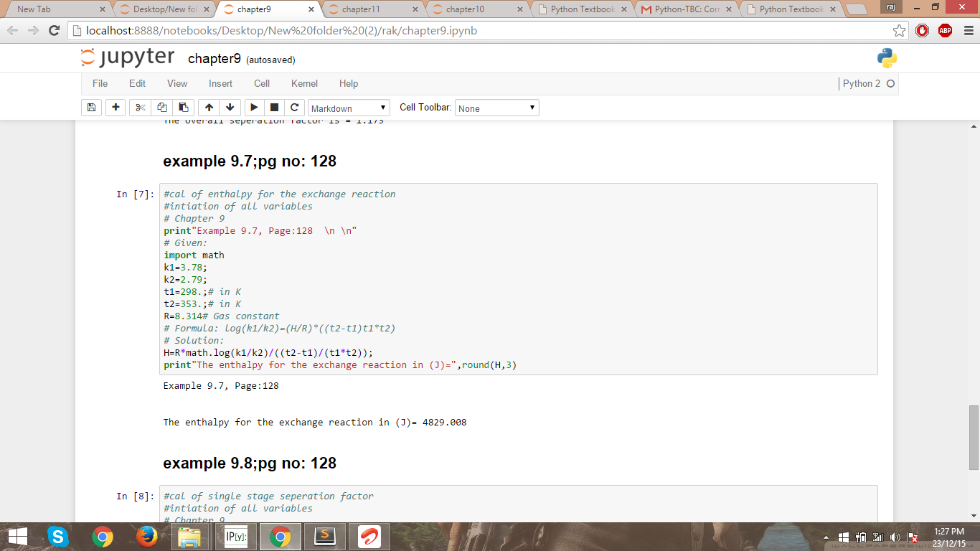Image resolution: width=980 pixels, height=551 pixels.
Task: Paste cells below with the clipboard icon
Action: (x=183, y=108)
